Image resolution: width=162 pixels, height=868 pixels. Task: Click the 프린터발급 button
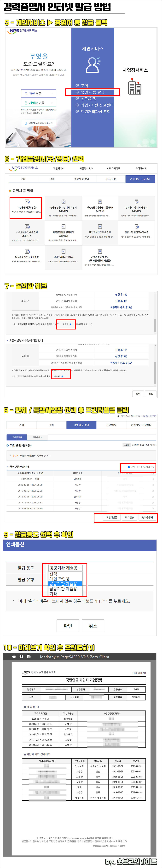tap(111, 517)
